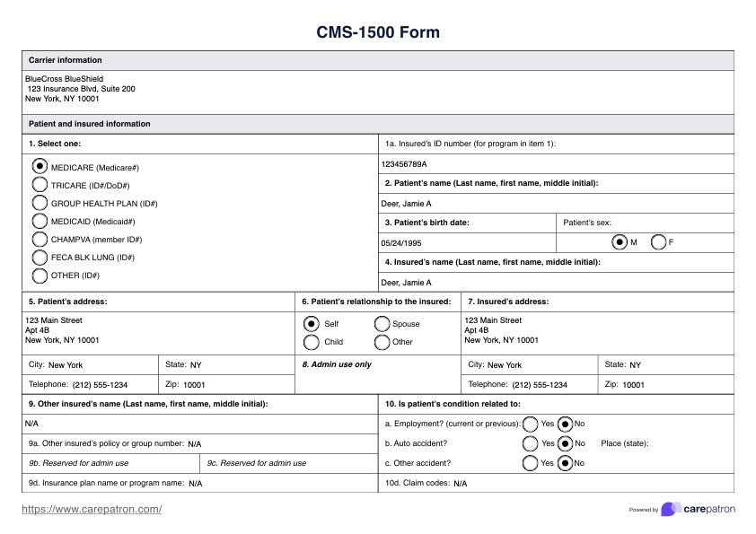The image size is (756, 534).
Task: Click the patient's name field
Action: [x=557, y=204]
